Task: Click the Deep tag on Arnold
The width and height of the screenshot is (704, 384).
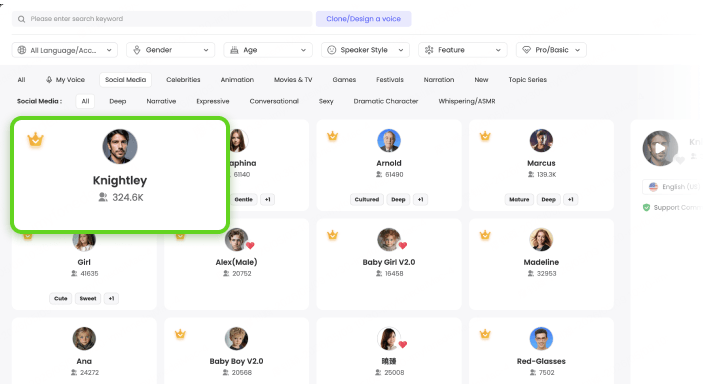Action: tap(398, 199)
